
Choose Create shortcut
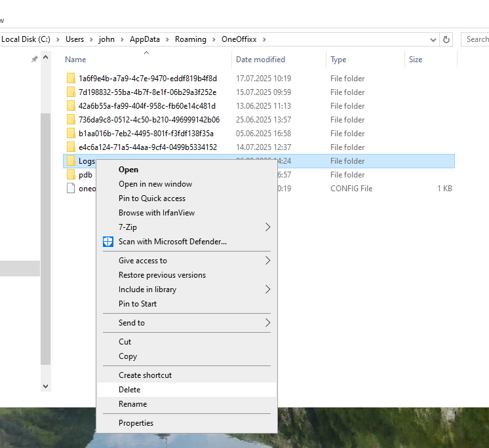(187, 375)
